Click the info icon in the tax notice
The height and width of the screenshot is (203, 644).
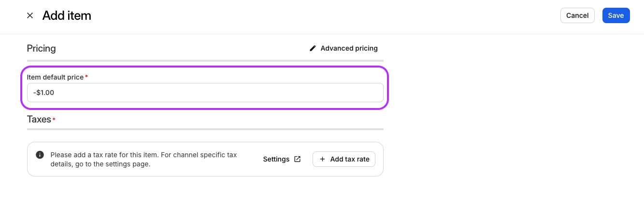[x=40, y=155]
